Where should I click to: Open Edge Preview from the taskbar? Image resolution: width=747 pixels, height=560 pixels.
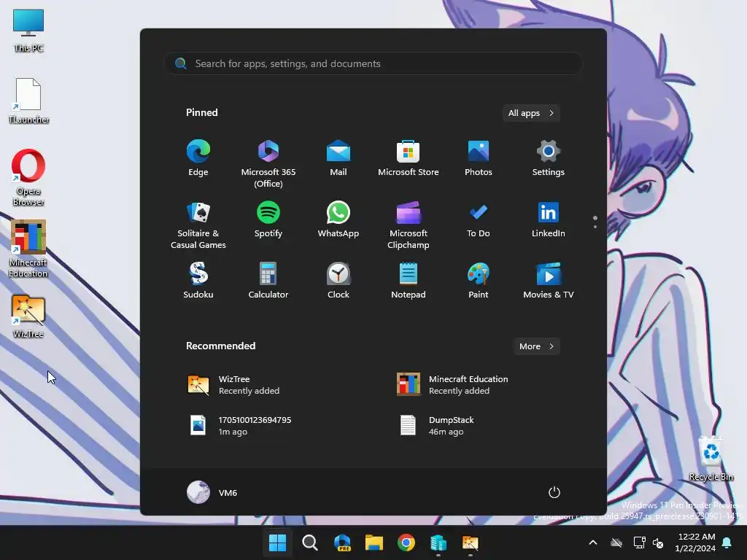(342, 542)
